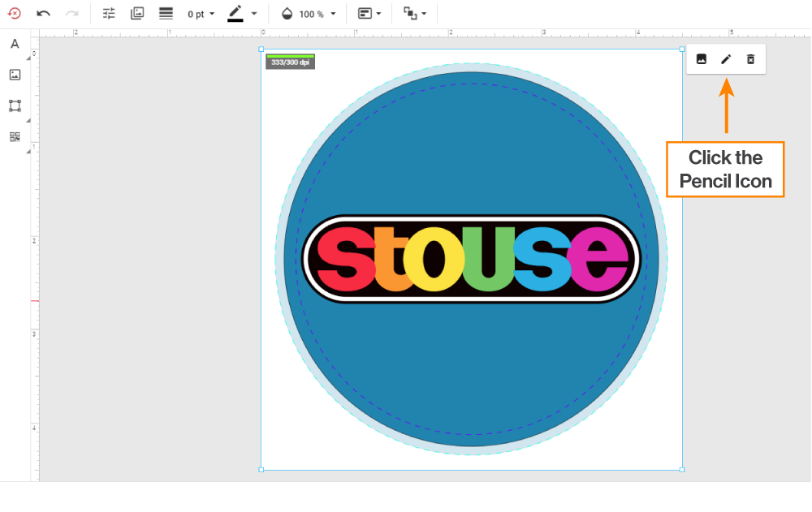Image resolution: width=812 pixels, height=512 pixels.
Task: Open the image gallery toolbar icon
Action: 137,14
